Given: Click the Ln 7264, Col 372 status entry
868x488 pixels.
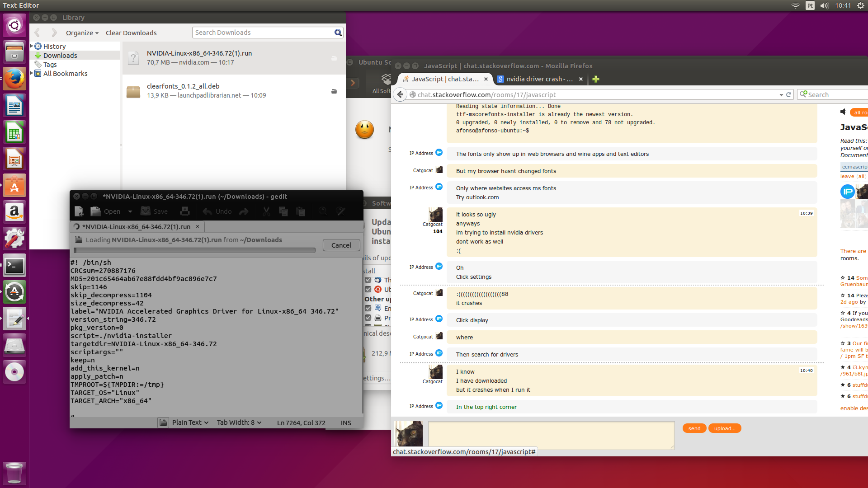Looking at the screenshot, I should pos(301,423).
